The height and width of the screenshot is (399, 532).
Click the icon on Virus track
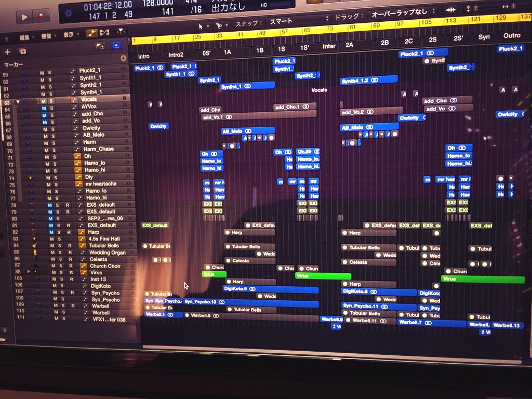coord(84,272)
